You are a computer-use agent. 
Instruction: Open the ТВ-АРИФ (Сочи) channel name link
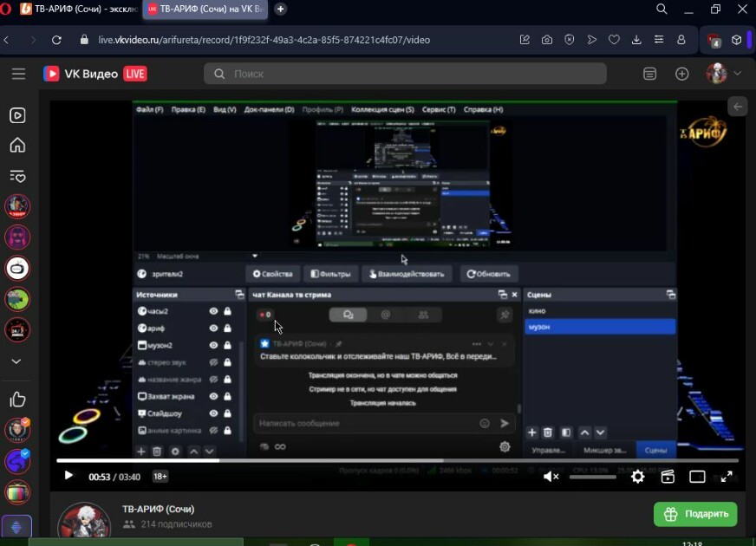158,509
